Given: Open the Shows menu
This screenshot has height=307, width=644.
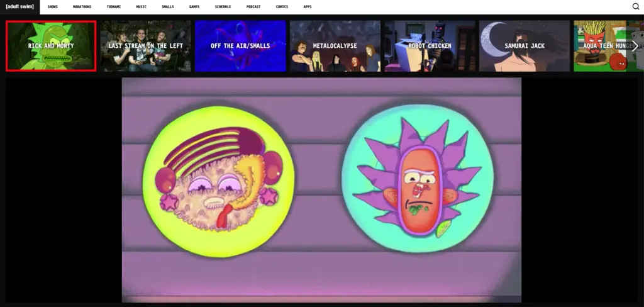Looking at the screenshot, I should tap(53, 7).
